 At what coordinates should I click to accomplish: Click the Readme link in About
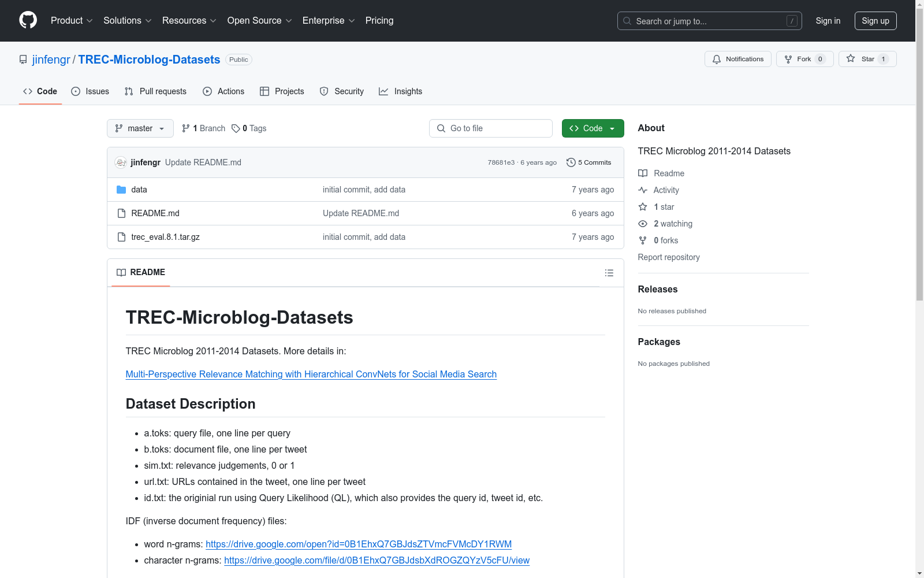click(661, 173)
